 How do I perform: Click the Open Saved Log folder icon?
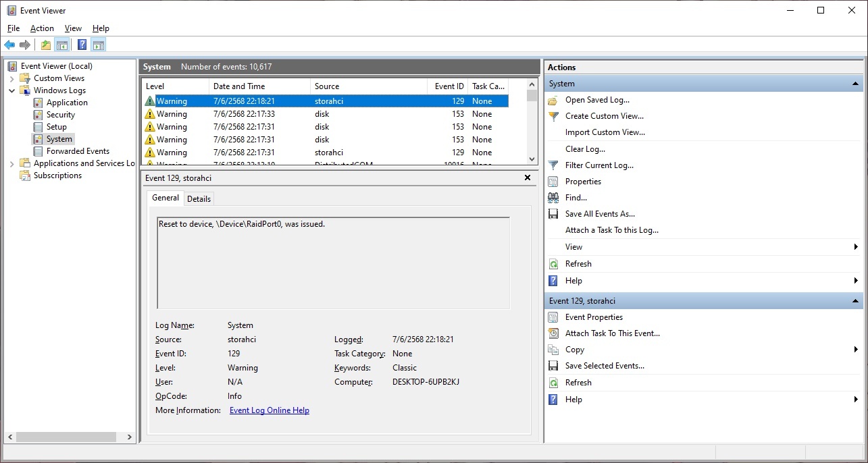coord(553,100)
